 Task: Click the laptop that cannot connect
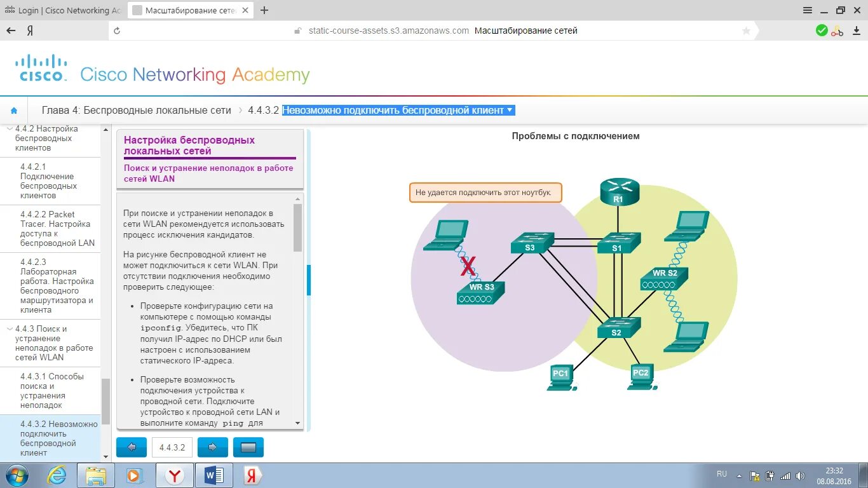446,234
